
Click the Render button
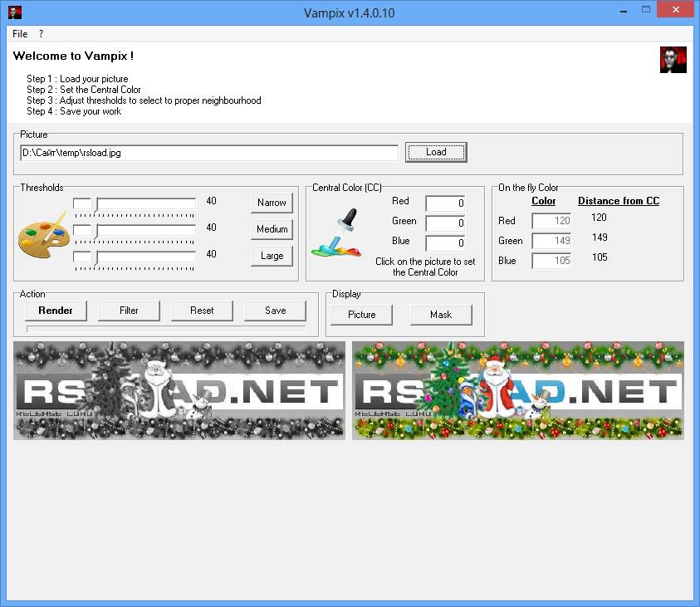point(56,311)
